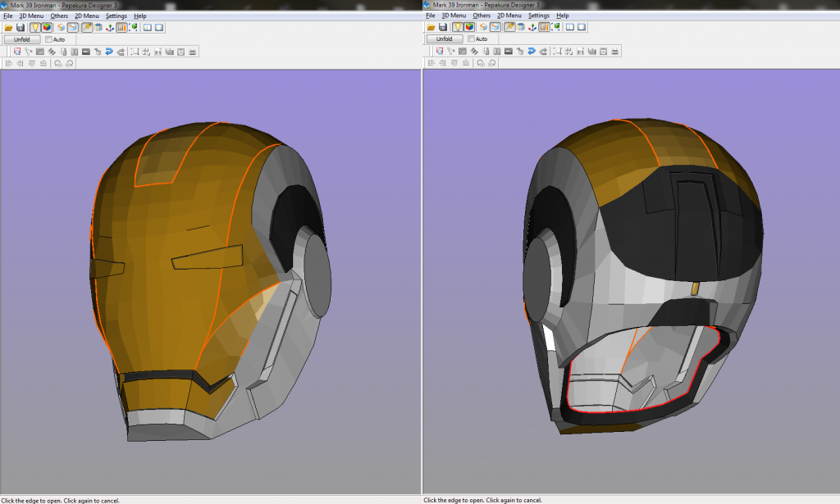Click the blue undo arrow in left window
Image resolution: width=840 pixels, height=504 pixels.
pos(109,52)
